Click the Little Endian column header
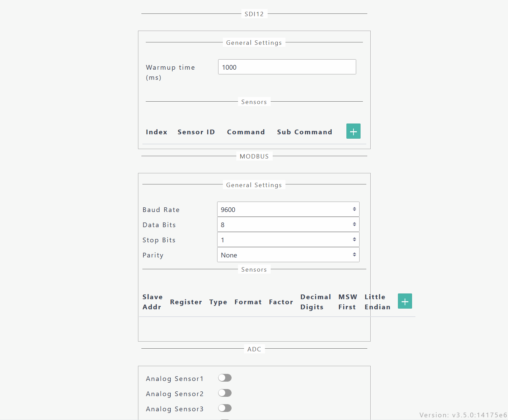Image resolution: width=508 pixels, height=420 pixels. [377, 302]
